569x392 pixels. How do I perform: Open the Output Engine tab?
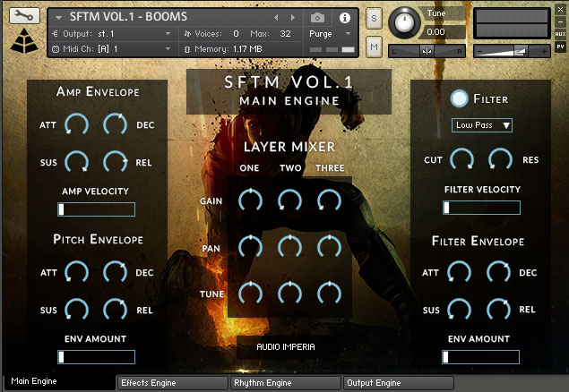[399, 383]
